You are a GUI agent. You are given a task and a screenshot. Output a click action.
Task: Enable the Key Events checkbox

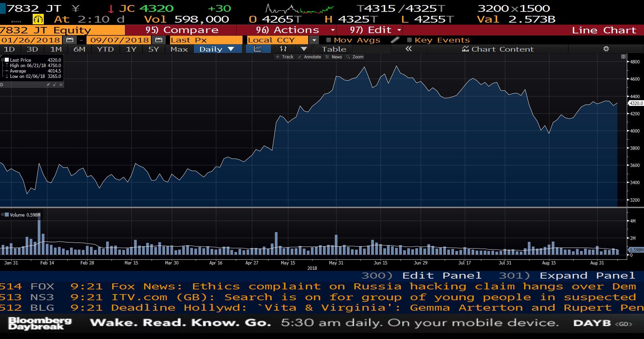pos(410,40)
